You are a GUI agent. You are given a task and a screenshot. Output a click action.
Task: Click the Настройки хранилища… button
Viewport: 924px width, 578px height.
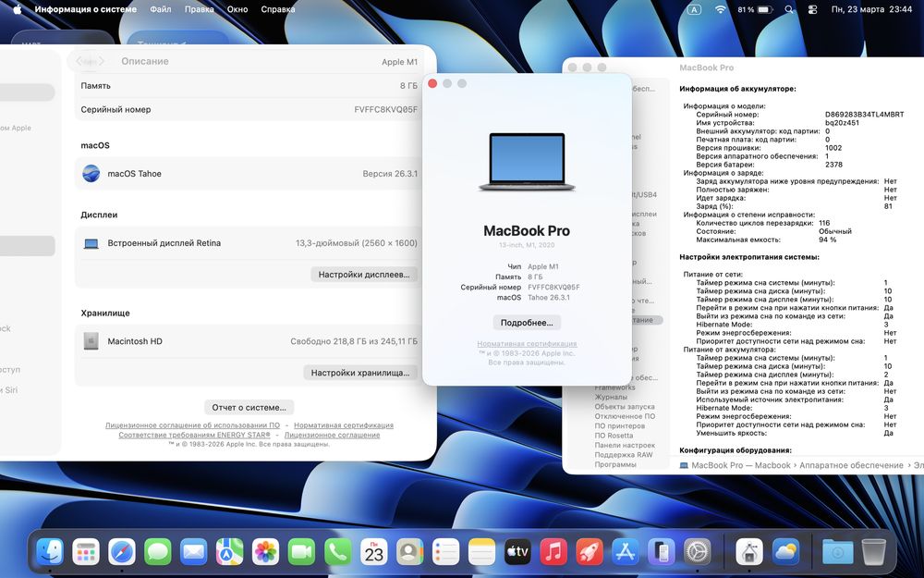pyautogui.click(x=360, y=373)
